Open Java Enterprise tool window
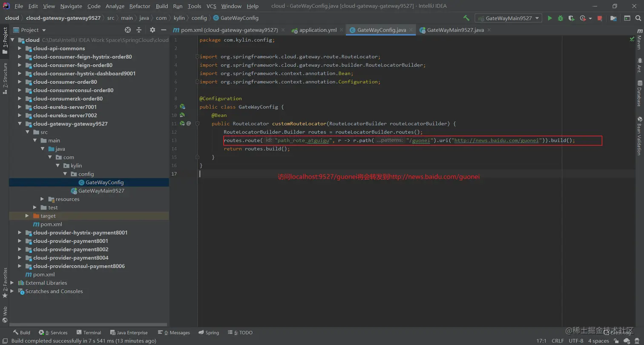This screenshot has height=345, width=644. (129, 333)
